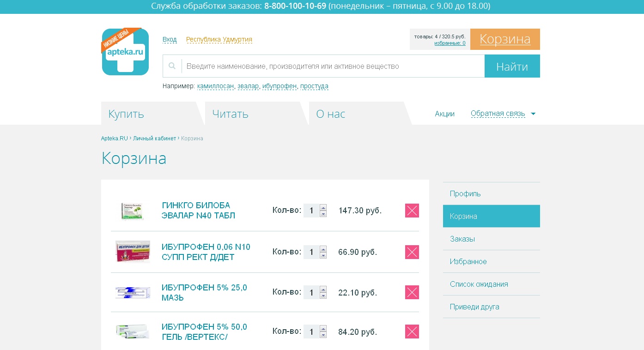Screen dimensions: 644x350
Task: Click the phone number 8-800-100-10-69
Action: (295, 6)
